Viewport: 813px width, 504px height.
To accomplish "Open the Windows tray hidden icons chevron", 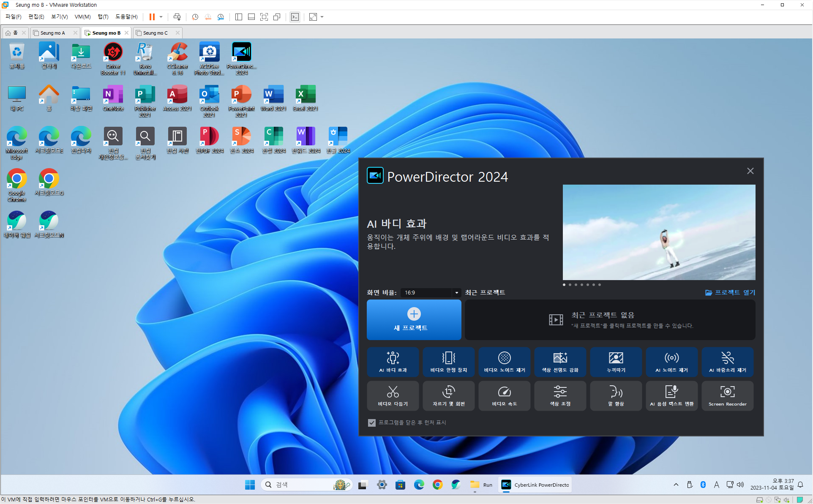I will [676, 485].
